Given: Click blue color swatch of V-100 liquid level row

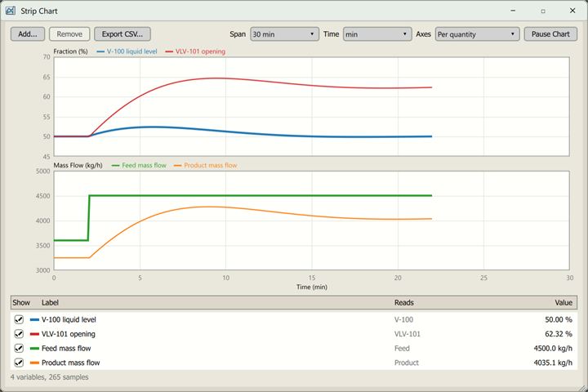Looking at the screenshot, I should click(x=34, y=319).
